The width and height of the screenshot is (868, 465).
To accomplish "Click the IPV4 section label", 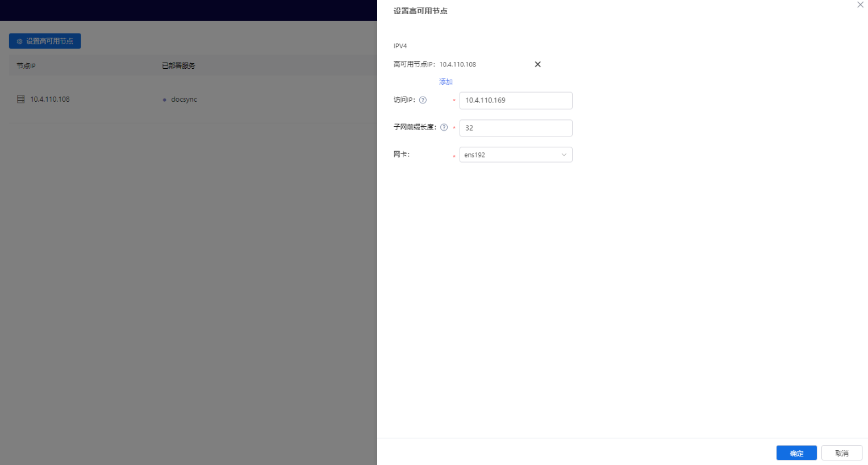I will pyautogui.click(x=400, y=46).
